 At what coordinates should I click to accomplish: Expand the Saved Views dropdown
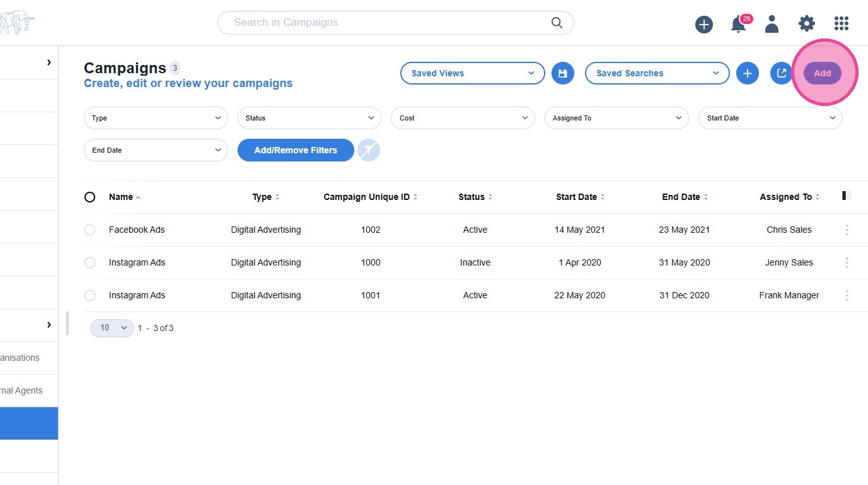(472, 73)
